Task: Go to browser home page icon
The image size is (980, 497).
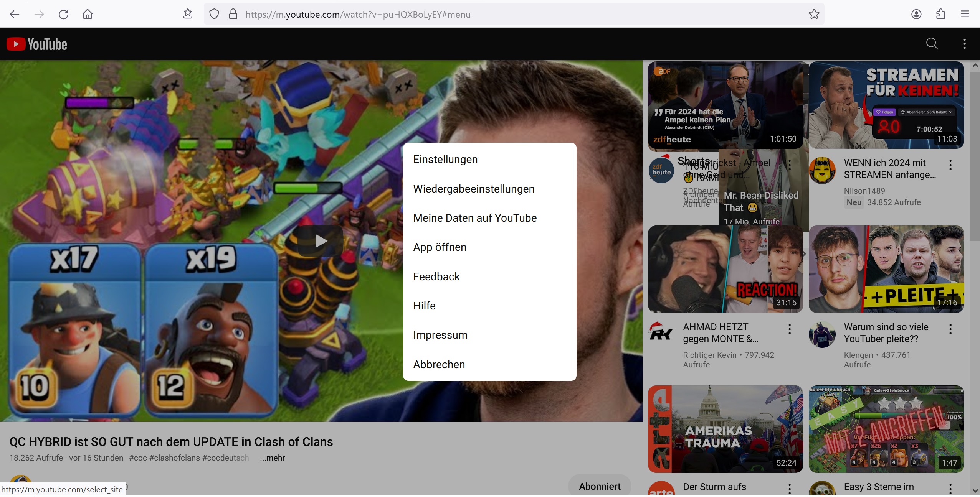Action: [x=88, y=15]
